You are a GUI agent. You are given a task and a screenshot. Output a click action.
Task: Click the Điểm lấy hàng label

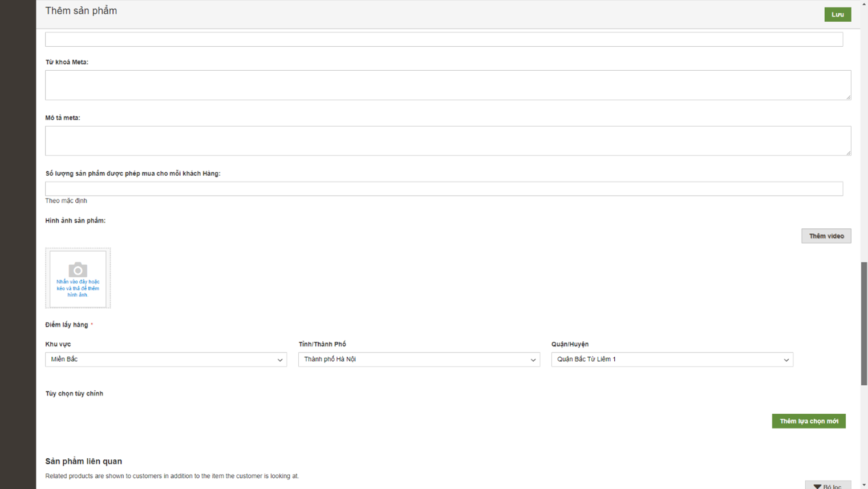[67, 325]
